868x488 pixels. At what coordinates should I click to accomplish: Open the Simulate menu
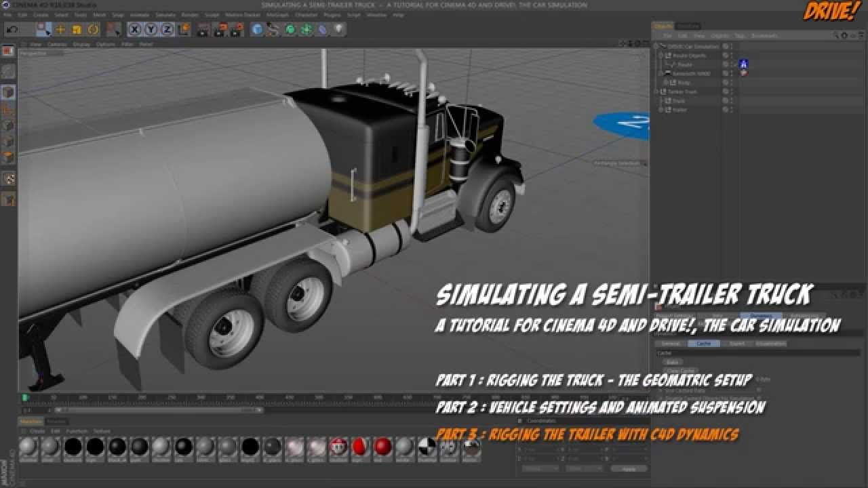coord(165,15)
